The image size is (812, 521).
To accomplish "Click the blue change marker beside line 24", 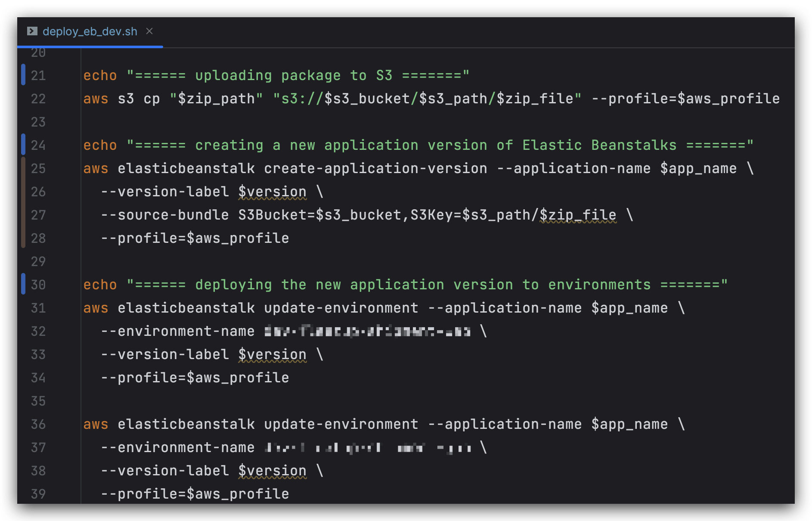I will coord(23,144).
